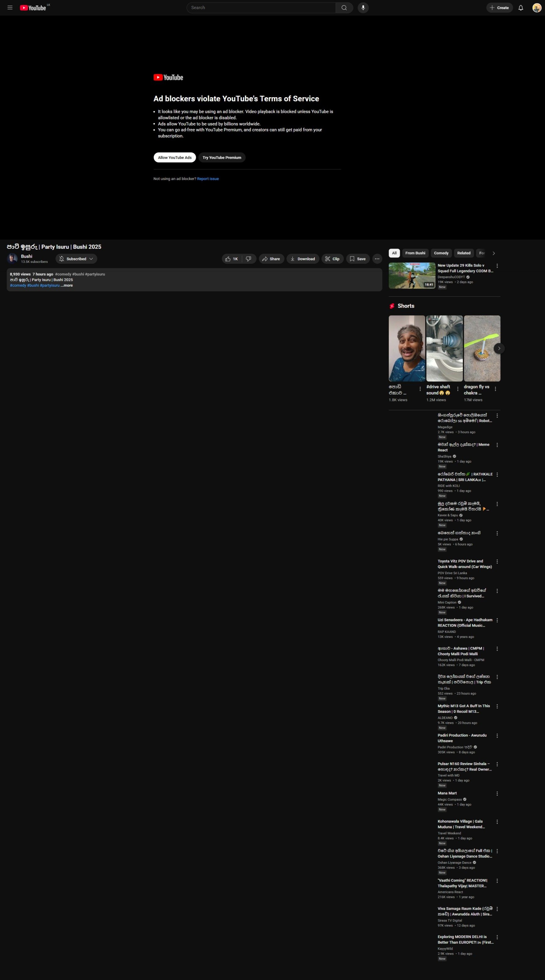Screen dimensions: 545x980
Task: Open the hamburger guide menu
Action: pyautogui.click(x=10, y=7)
